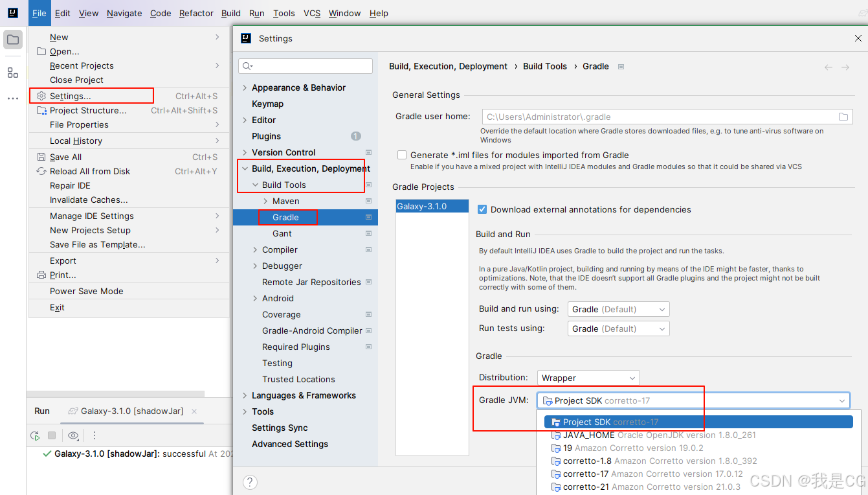
Task: Click the Help question mark button in Settings
Action: click(250, 482)
